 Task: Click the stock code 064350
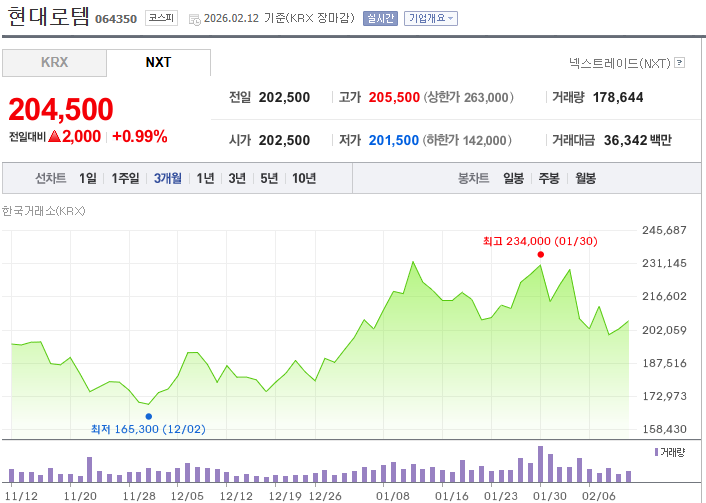(116, 19)
